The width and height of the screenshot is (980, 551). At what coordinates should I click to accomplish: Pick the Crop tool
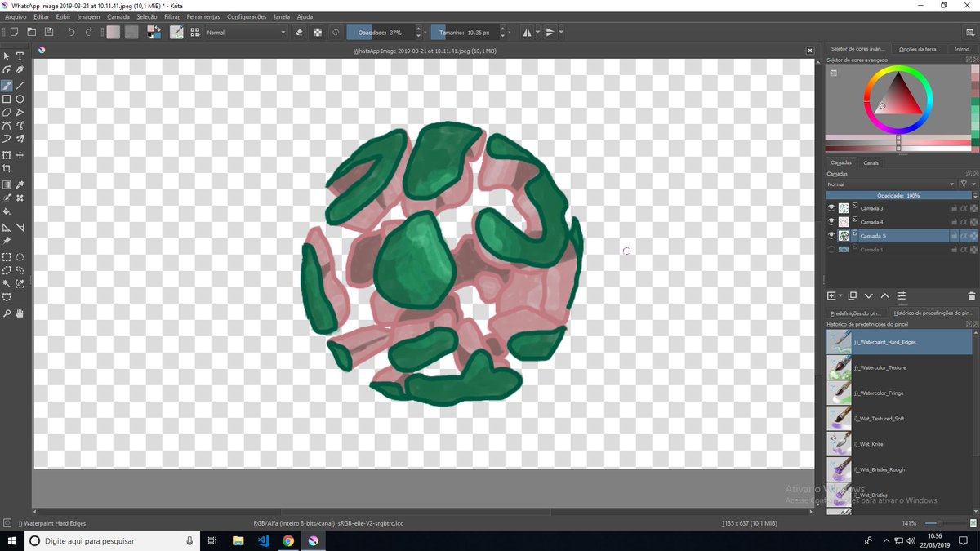[7, 168]
